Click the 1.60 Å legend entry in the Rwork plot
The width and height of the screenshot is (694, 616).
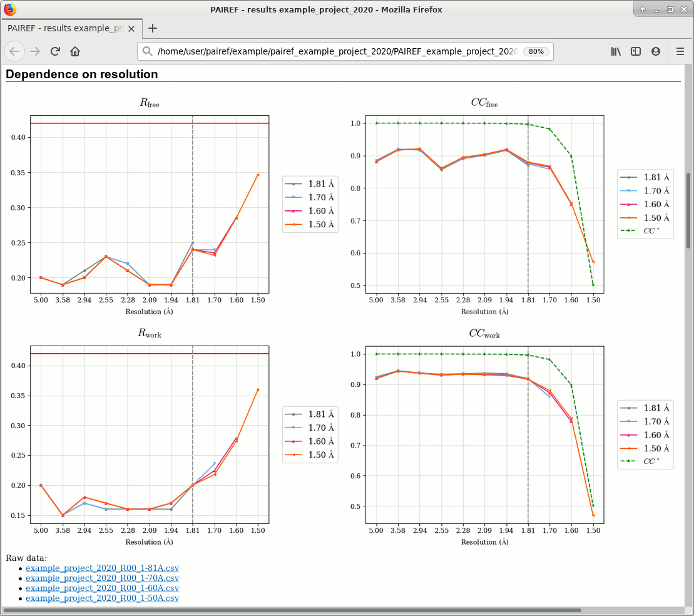coord(310,441)
